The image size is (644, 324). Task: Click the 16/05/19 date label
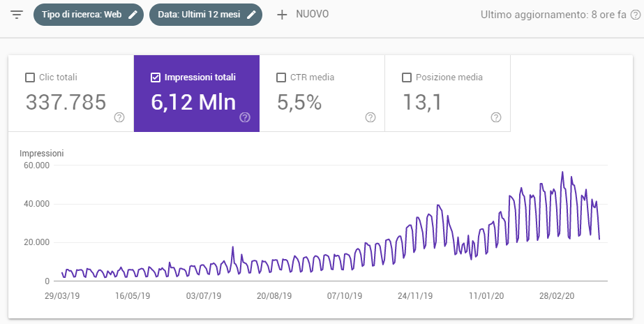[x=133, y=296]
